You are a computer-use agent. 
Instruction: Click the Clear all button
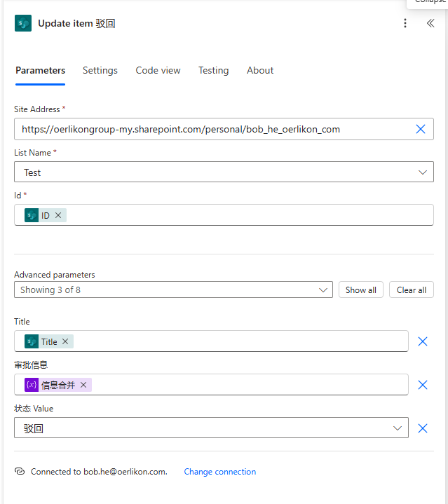coord(412,290)
